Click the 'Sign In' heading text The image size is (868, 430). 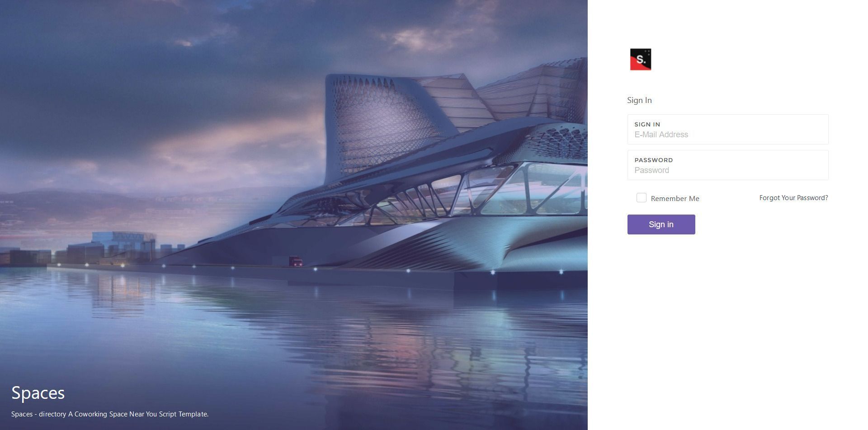pyautogui.click(x=639, y=100)
